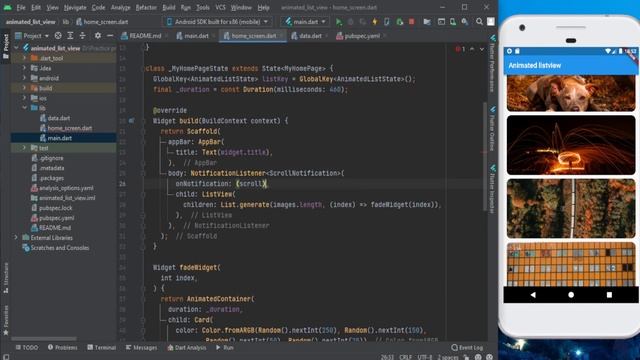Tap emulator back navigation button

(533, 295)
